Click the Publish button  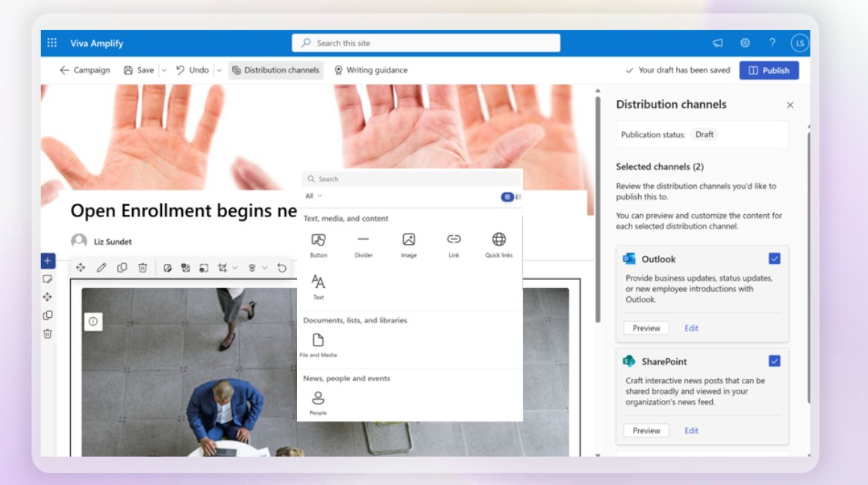pyautogui.click(x=769, y=70)
